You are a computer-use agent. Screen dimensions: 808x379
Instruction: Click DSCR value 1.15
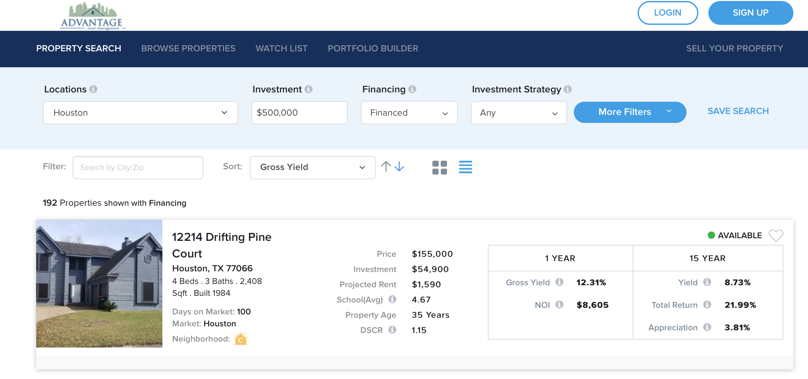(419, 330)
